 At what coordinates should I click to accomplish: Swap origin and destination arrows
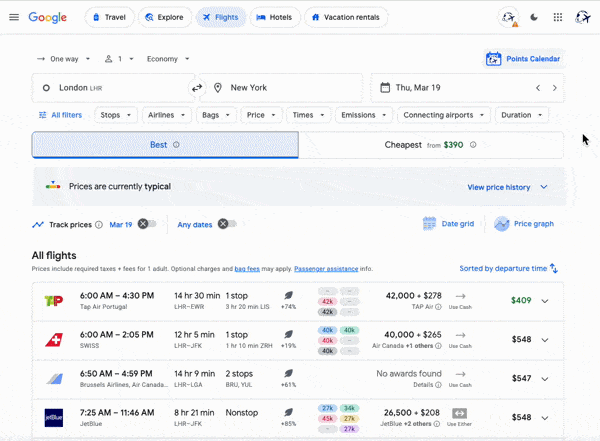pyautogui.click(x=197, y=88)
